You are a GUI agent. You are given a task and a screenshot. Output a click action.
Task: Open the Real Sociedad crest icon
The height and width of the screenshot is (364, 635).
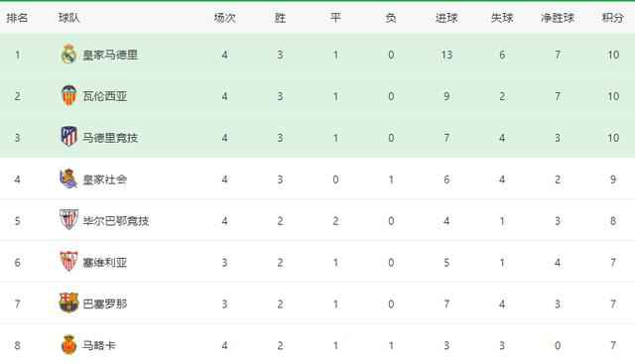coord(68,179)
